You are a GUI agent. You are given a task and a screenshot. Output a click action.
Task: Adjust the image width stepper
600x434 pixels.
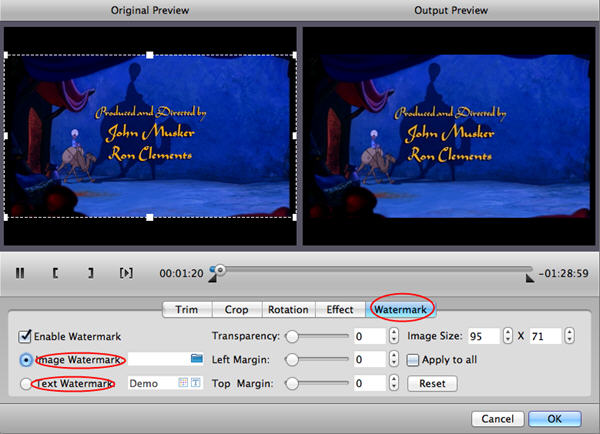[508, 336]
